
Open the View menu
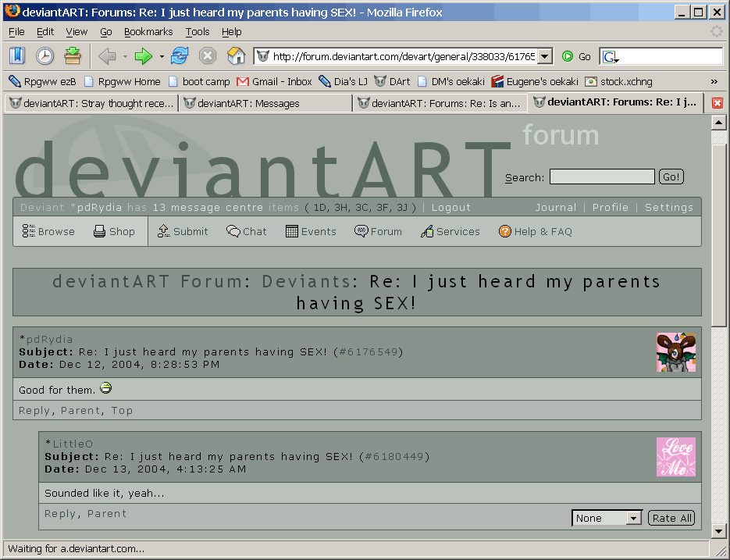(x=77, y=32)
